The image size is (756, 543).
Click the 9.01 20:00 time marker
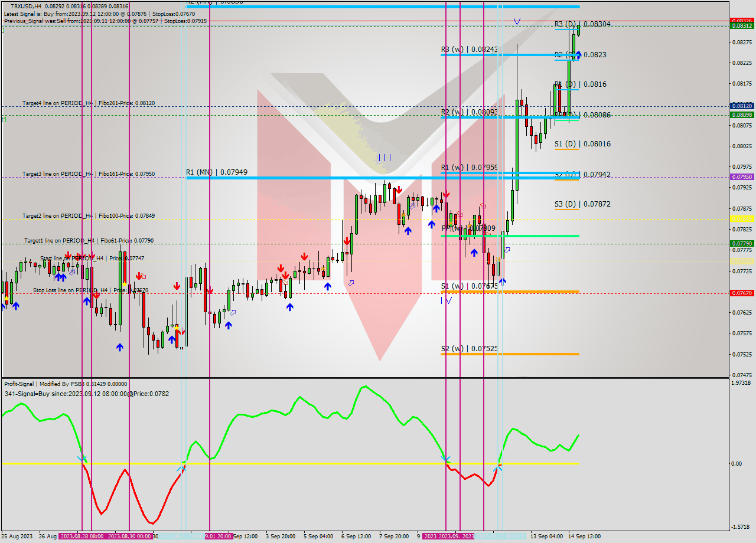click(x=218, y=536)
